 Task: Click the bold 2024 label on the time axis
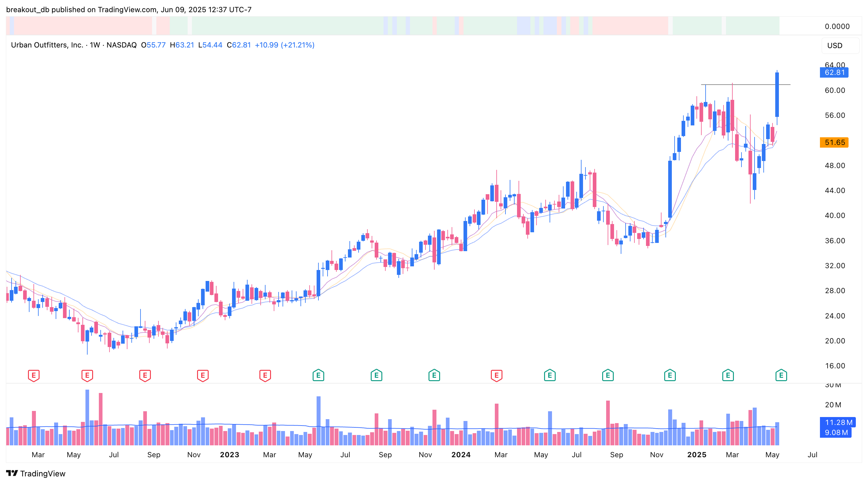461,455
